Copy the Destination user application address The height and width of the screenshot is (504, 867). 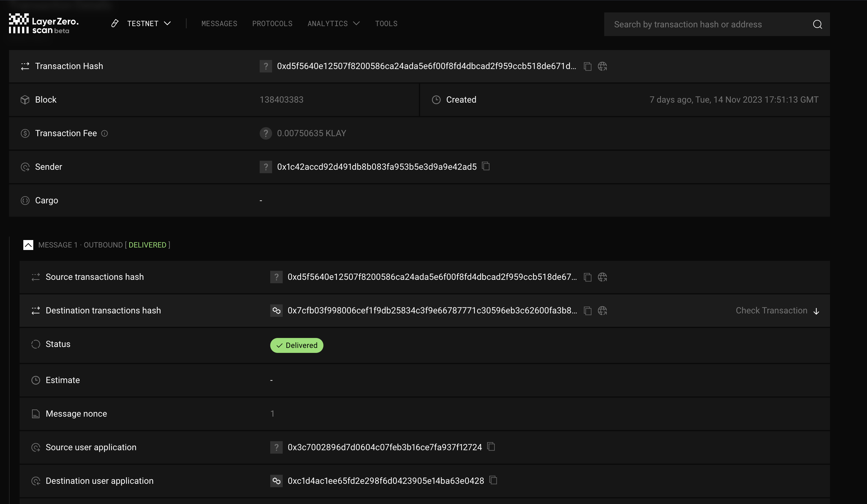point(494,480)
